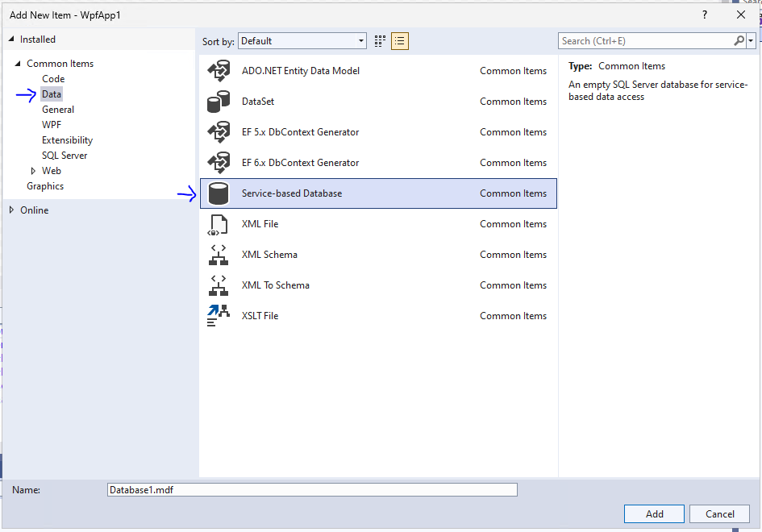This screenshot has height=532, width=762.
Task: Click the XSLT File icon
Action: (x=219, y=316)
